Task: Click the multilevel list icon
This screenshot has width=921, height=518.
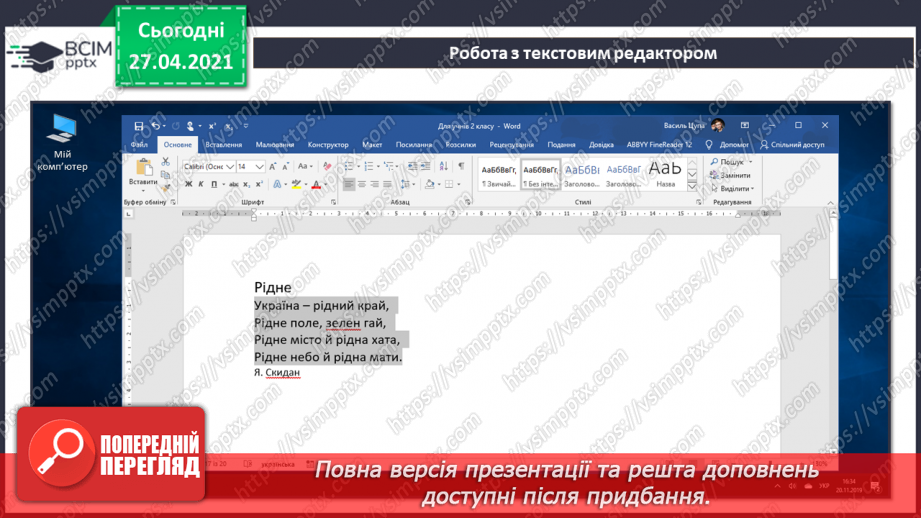Action: pos(388,167)
